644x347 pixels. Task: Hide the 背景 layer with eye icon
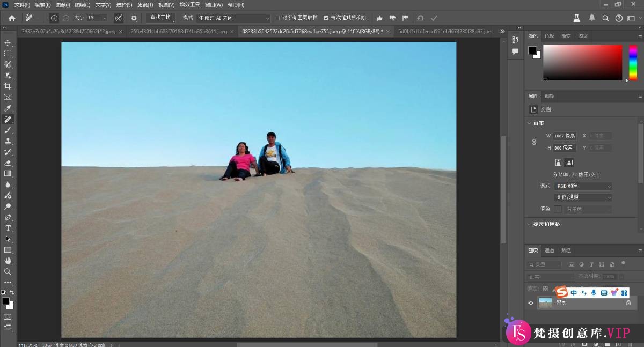(x=531, y=303)
